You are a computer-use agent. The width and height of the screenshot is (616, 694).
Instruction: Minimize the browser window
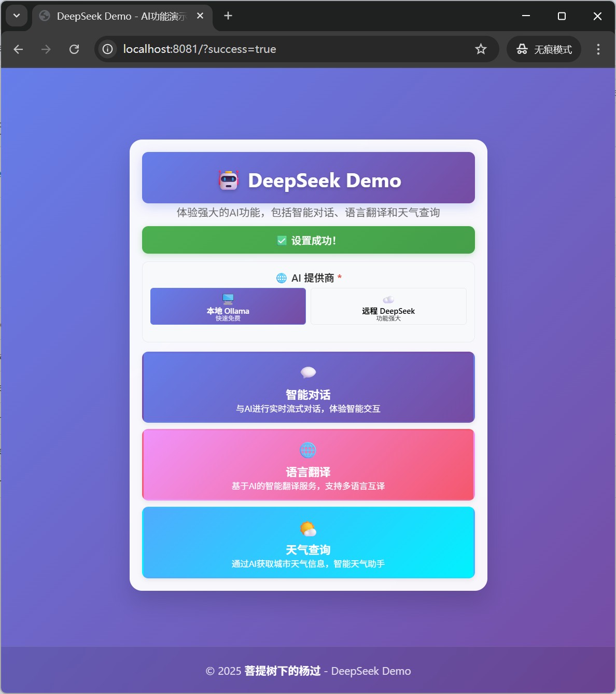[526, 16]
